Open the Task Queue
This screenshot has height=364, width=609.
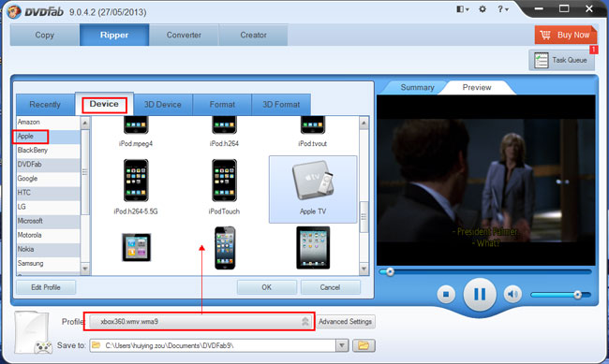(561, 60)
